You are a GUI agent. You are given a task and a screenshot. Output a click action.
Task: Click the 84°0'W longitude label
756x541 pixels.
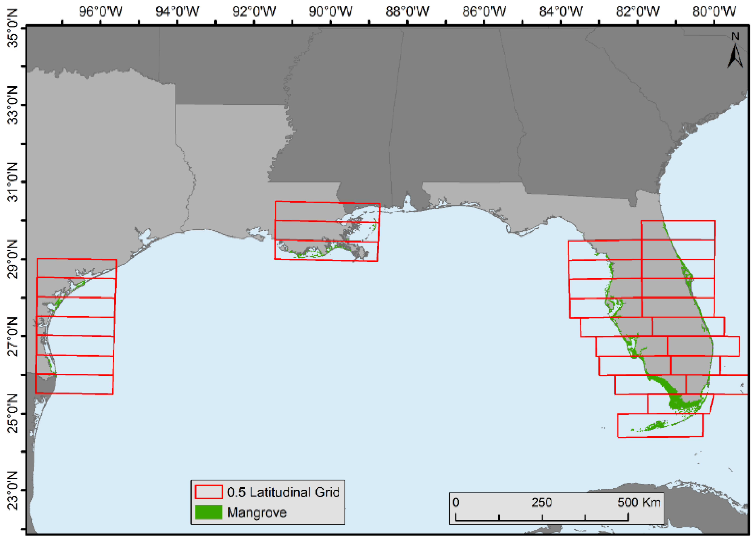pos(561,12)
